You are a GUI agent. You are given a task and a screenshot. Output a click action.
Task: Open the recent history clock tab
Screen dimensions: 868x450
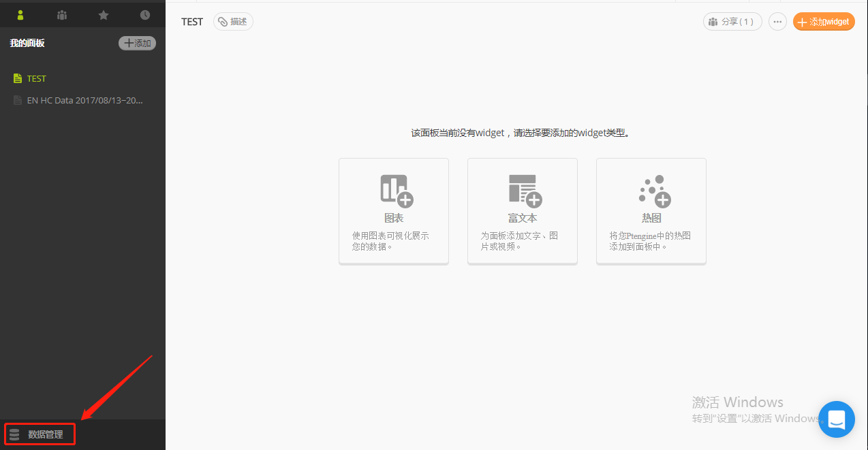click(145, 14)
